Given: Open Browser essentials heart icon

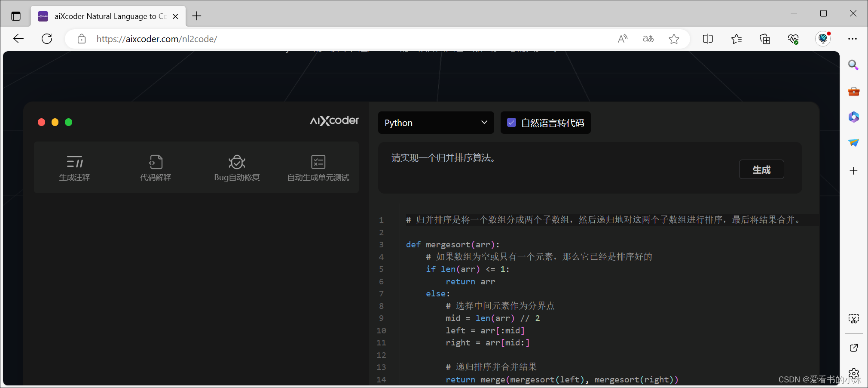Looking at the screenshot, I should coord(793,39).
